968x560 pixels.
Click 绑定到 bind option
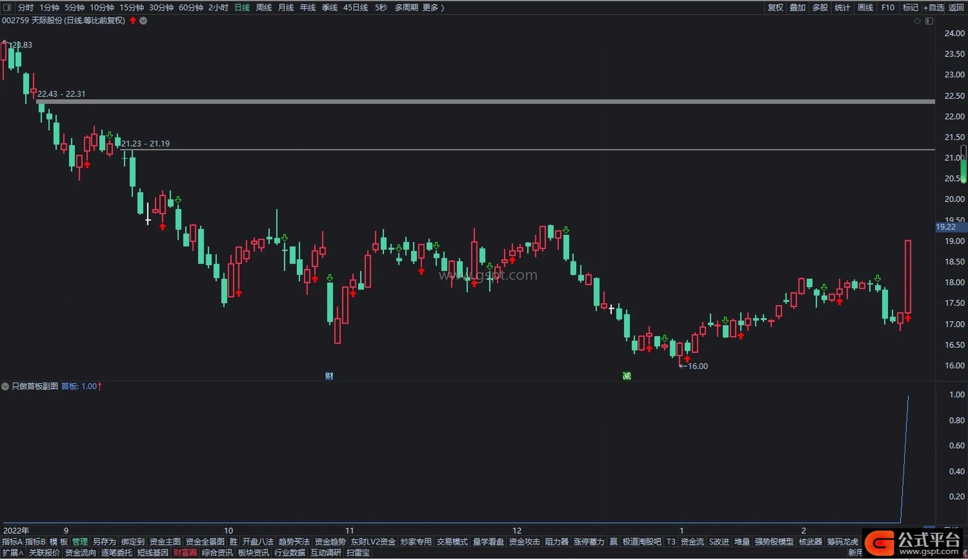(133, 542)
